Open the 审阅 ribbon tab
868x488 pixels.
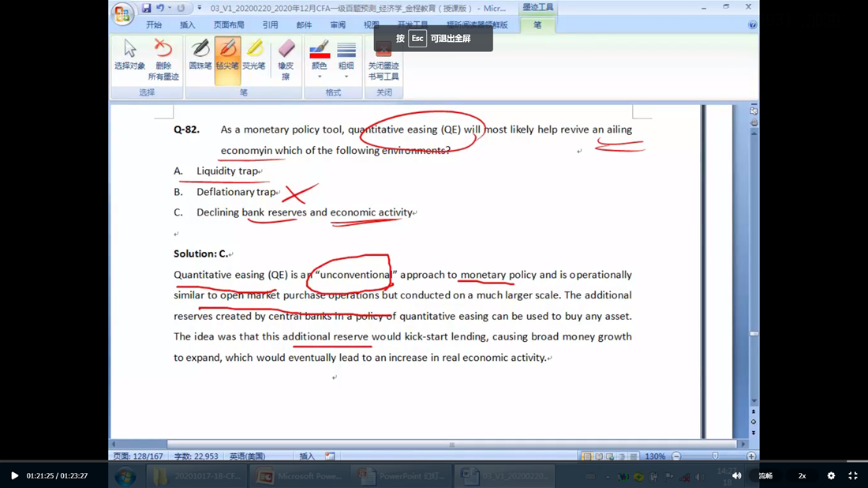338,25
